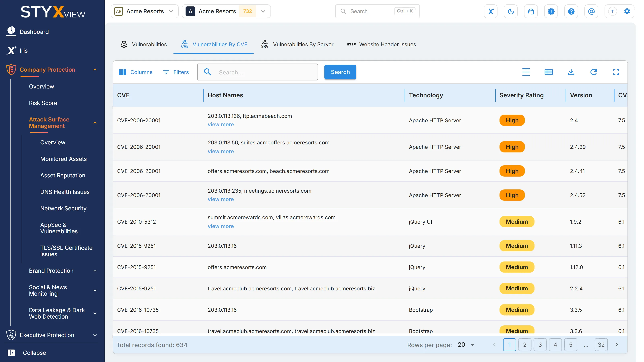Open the support headset icon

531,11
